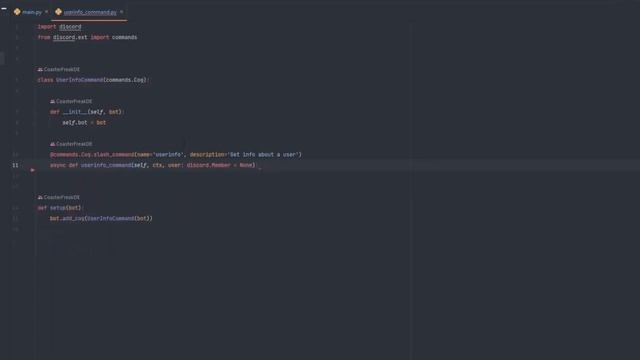The image size is (640, 360).
Task: Click the Python file icon on userinfo_command.py tab
Action: tap(58, 12)
